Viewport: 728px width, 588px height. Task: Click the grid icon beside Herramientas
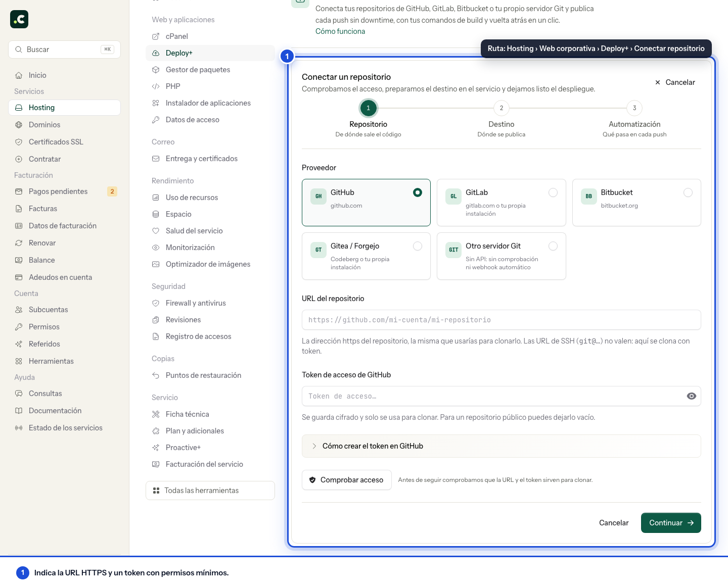tap(19, 361)
